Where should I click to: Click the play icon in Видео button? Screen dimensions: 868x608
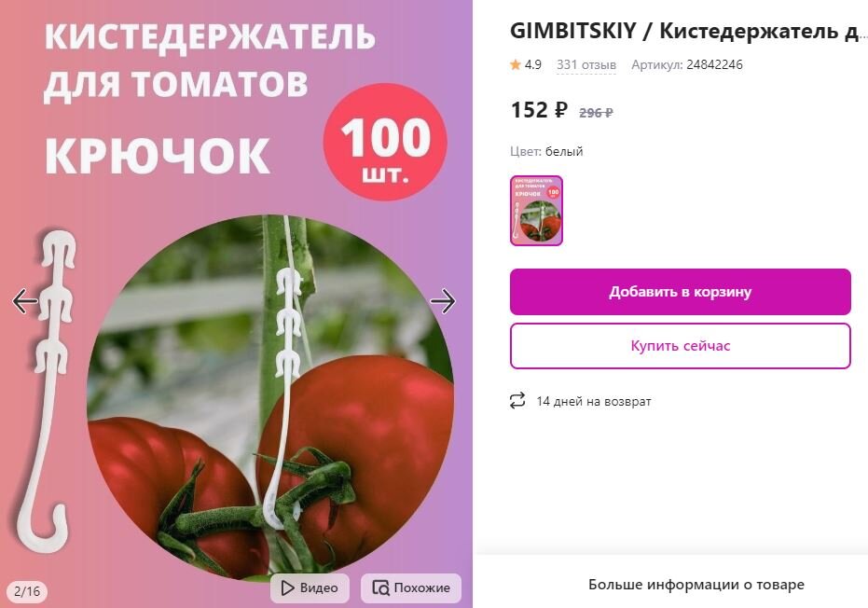coord(287,587)
